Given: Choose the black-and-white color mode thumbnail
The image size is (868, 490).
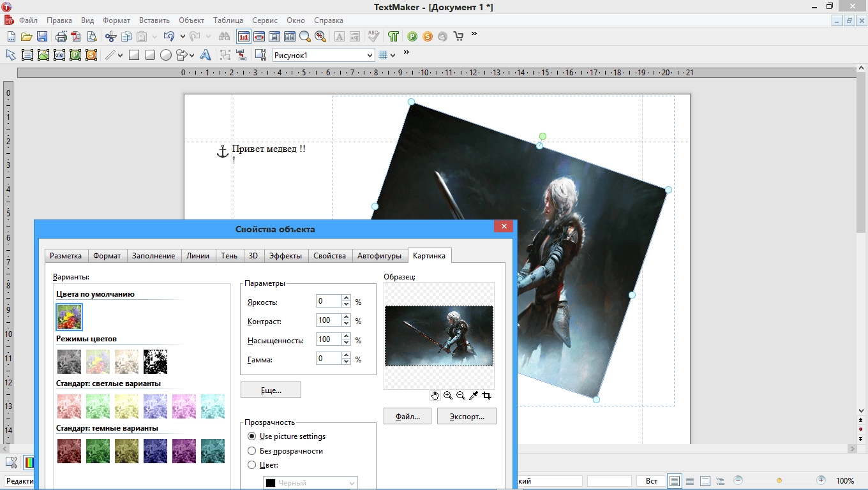Looking at the screenshot, I should (x=155, y=362).
